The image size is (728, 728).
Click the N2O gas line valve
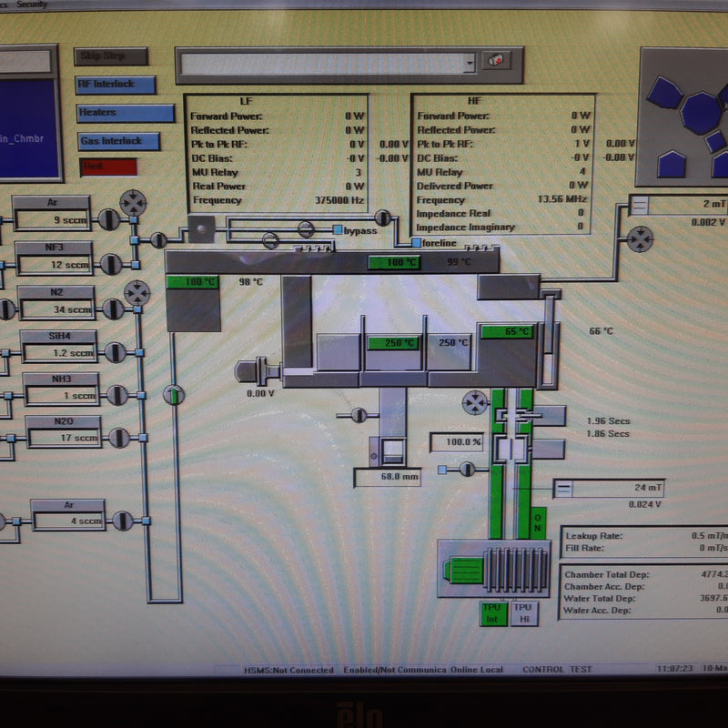(118, 438)
